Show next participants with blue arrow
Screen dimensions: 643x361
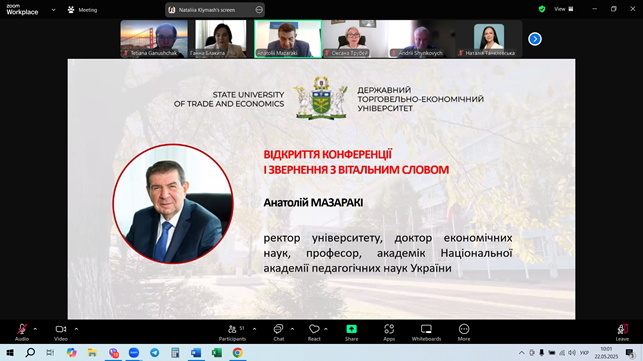click(535, 39)
